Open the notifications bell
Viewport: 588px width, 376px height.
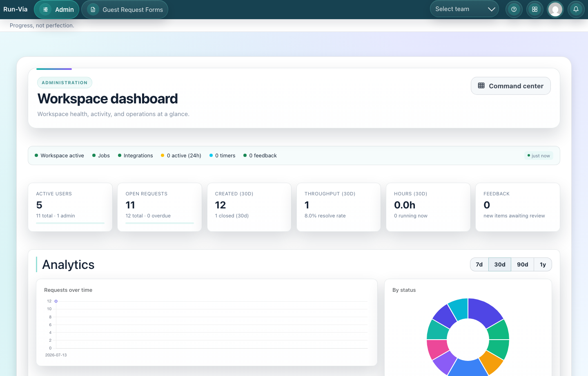pos(576,9)
